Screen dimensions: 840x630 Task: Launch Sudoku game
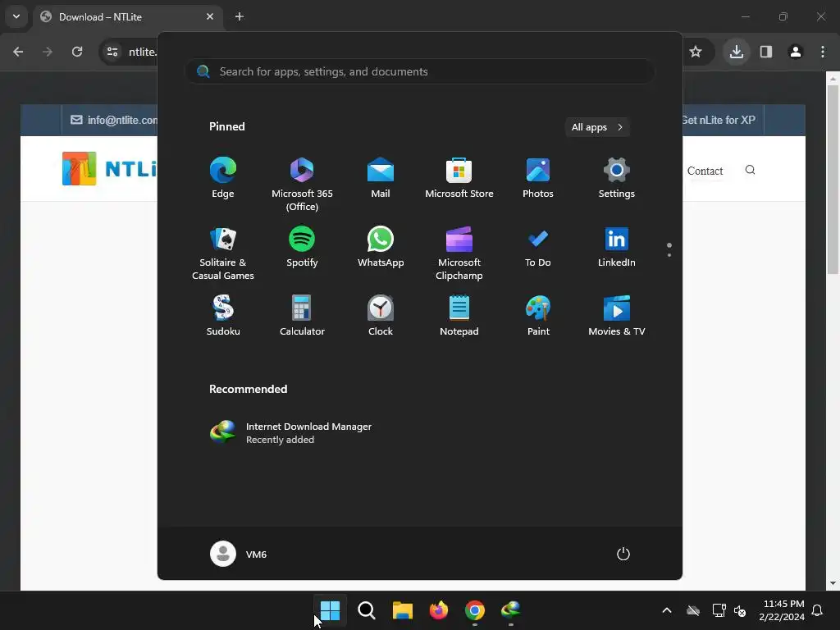click(x=223, y=316)
